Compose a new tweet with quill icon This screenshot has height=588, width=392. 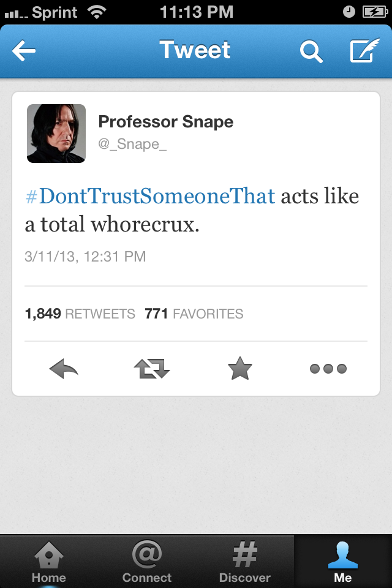tap(364, 50)
